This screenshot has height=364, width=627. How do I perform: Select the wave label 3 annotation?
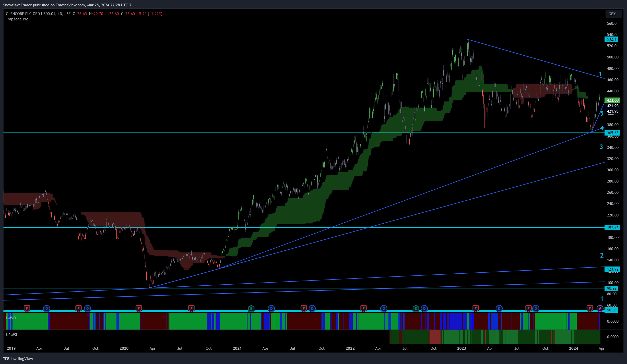(x=601, y=147)
